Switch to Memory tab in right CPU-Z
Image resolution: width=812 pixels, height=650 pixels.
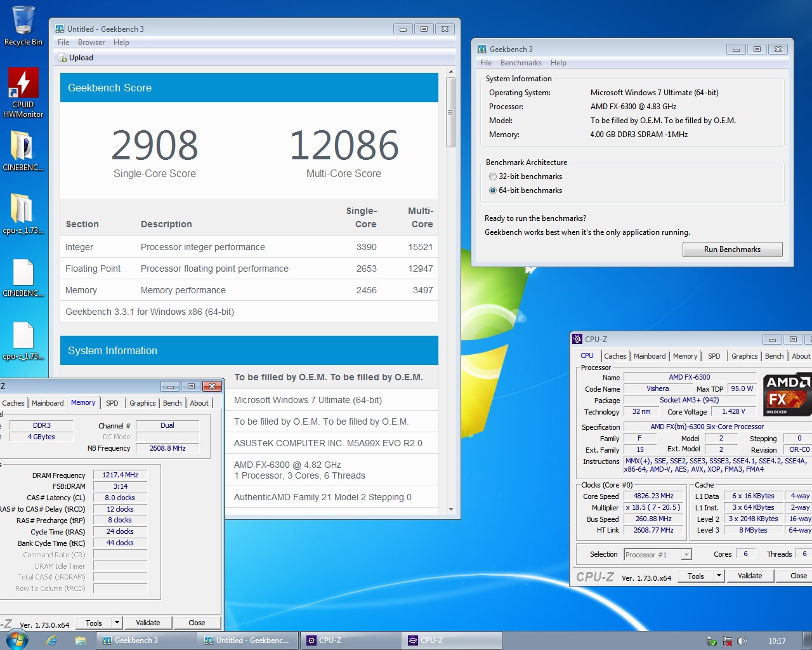685,356
